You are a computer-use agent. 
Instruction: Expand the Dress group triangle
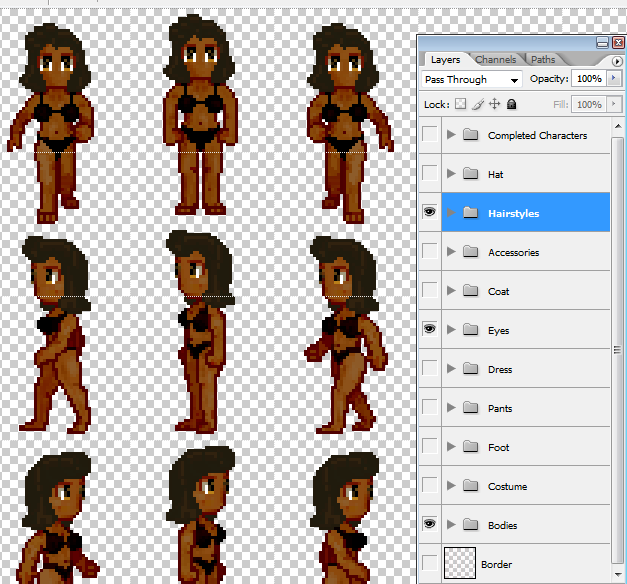451,368
